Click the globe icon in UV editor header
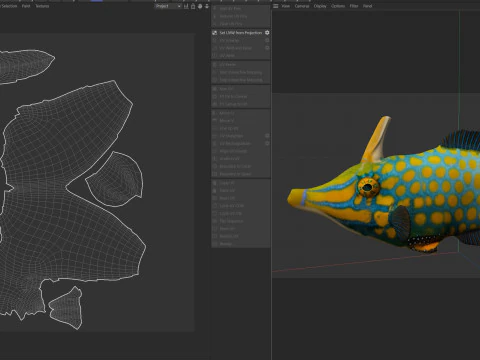Viewport: 480px width, 360px height. coord(200,6)
